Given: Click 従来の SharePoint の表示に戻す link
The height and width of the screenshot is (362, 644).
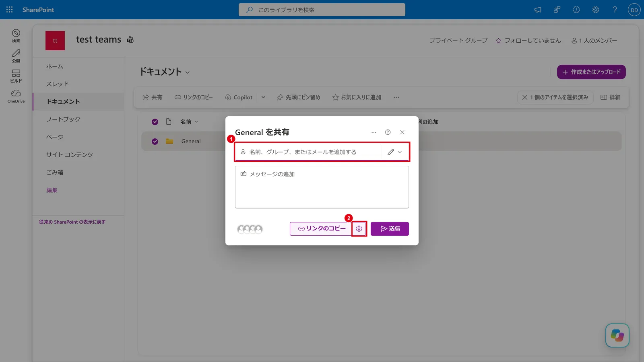Looking at the screenshot, I should pos(72,222).
